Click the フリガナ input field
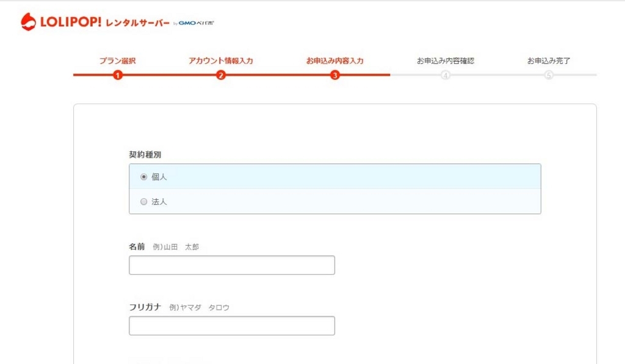Image resolution: width=625 pixels, height=364 pixels. pyautogui.click(x=231, y=326)
